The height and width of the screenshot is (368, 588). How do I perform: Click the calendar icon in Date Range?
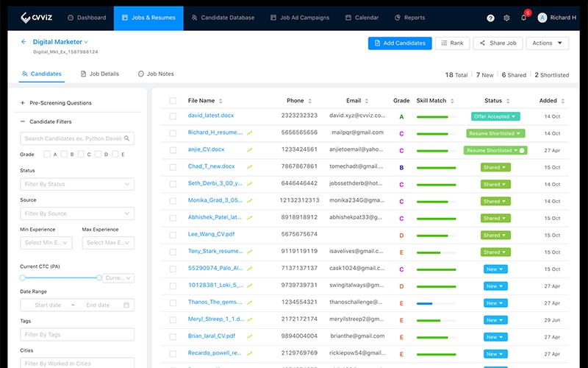point(126,305)
